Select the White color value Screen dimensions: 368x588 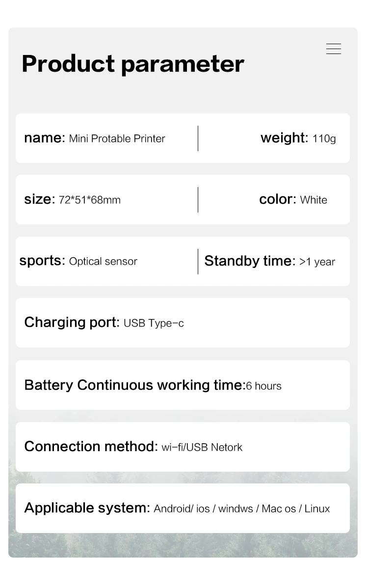pyautogui.click(x=314, y=200)
